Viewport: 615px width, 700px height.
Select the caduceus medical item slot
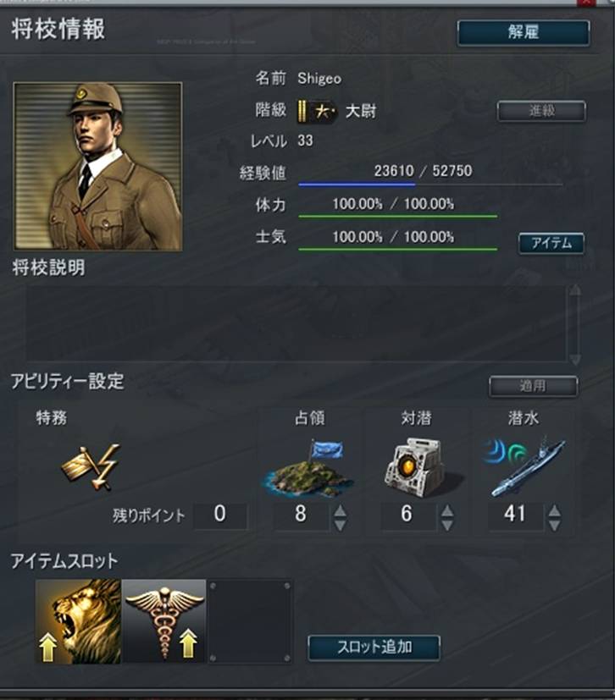coord(164,621)
